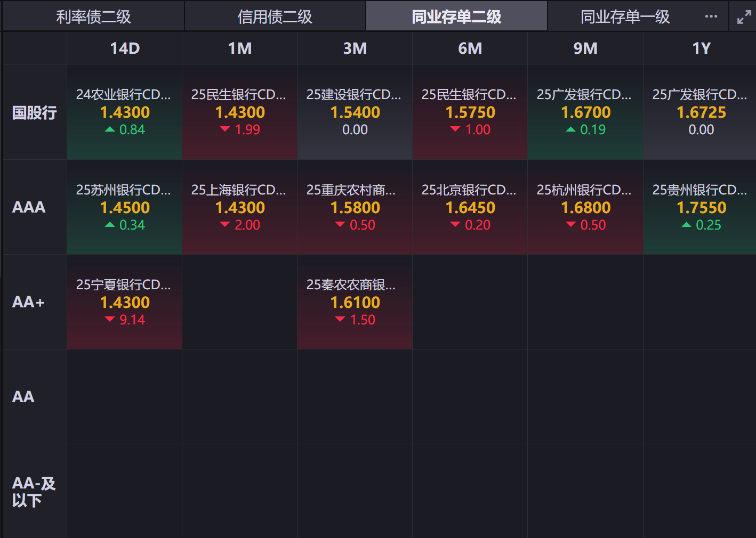
Task: Select the 同业存单二级 tab
Action: [456, 17]
